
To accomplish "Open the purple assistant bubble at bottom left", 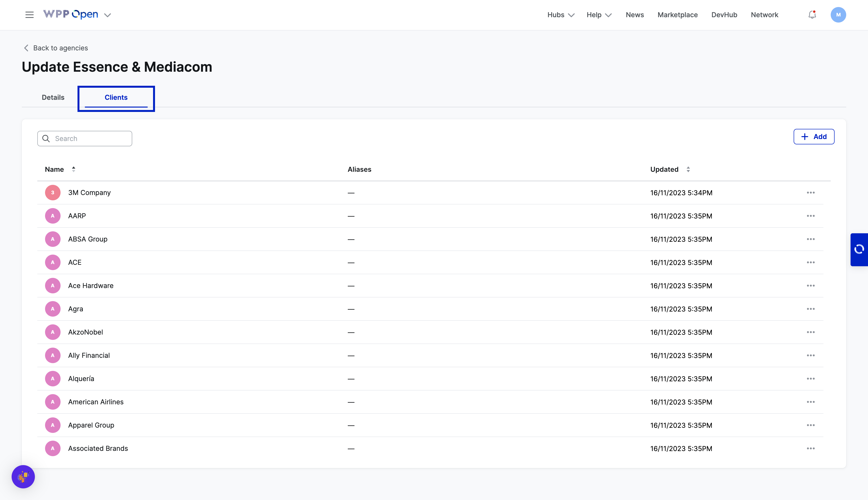I will pyautogui.click(x=23, y=477).
